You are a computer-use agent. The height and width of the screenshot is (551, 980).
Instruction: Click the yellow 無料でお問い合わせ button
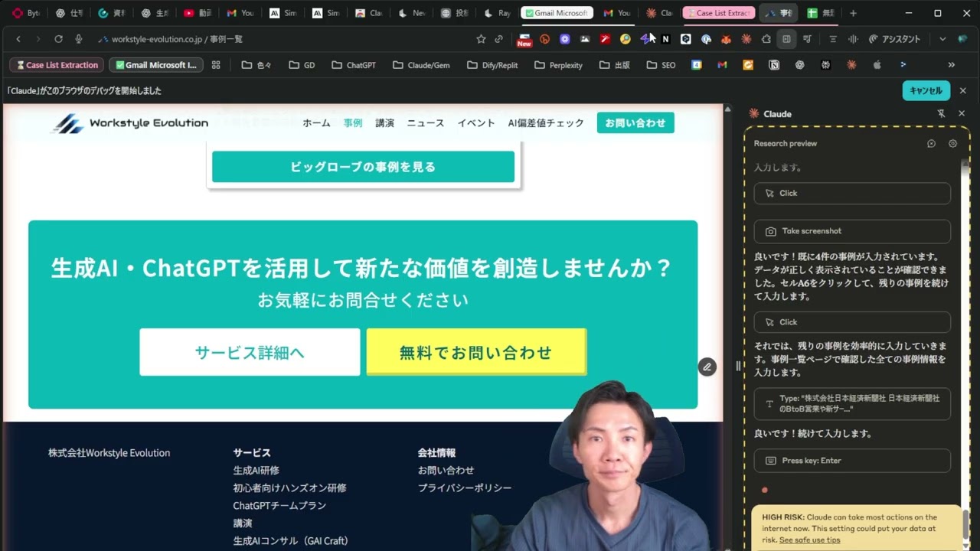476,352
